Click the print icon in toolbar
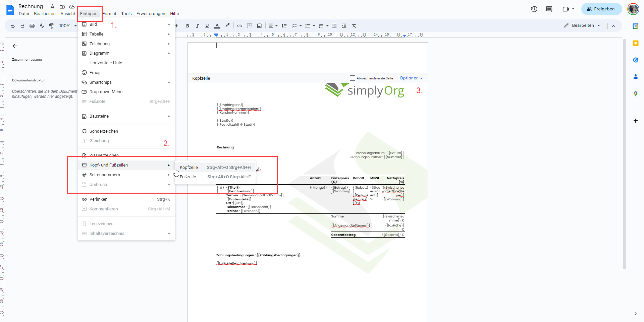This screenshot has height=322, width=644. click(32, 26)
